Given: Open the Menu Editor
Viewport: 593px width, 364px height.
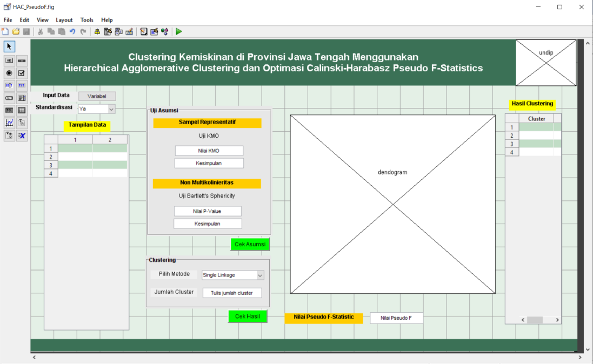Looking at the screenshot, I should 108,32.
